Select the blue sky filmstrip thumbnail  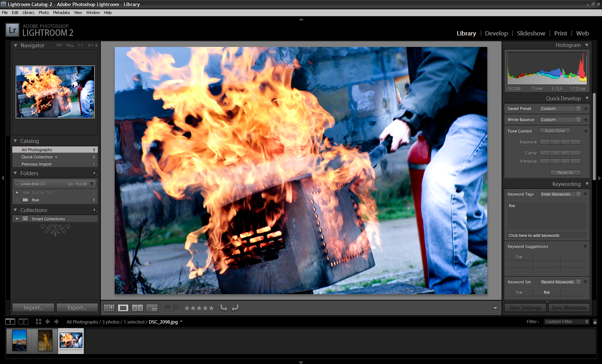click(19, 340)
